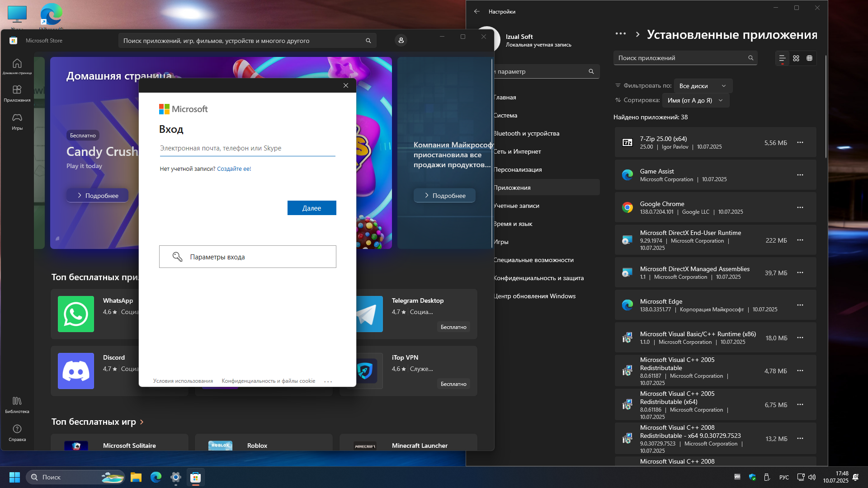Screen dimensions: 868x488
Task: Switch to list view in installed apps
Action: [x=782, y=58]
